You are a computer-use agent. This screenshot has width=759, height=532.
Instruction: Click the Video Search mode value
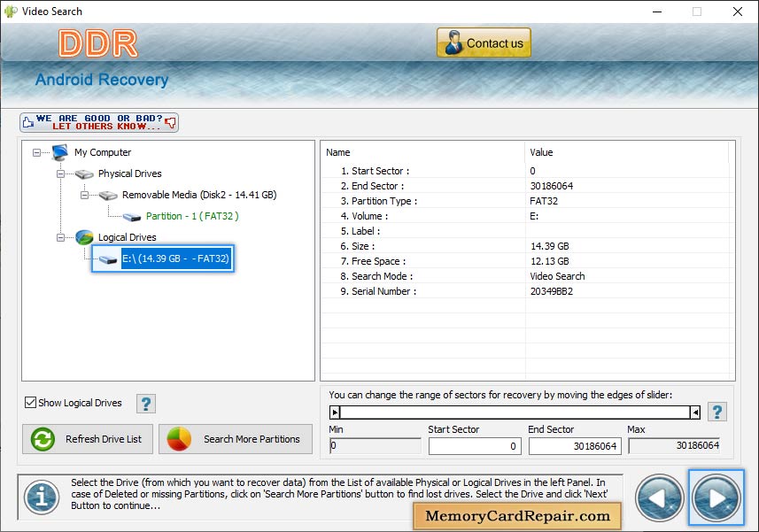(557, 276)
